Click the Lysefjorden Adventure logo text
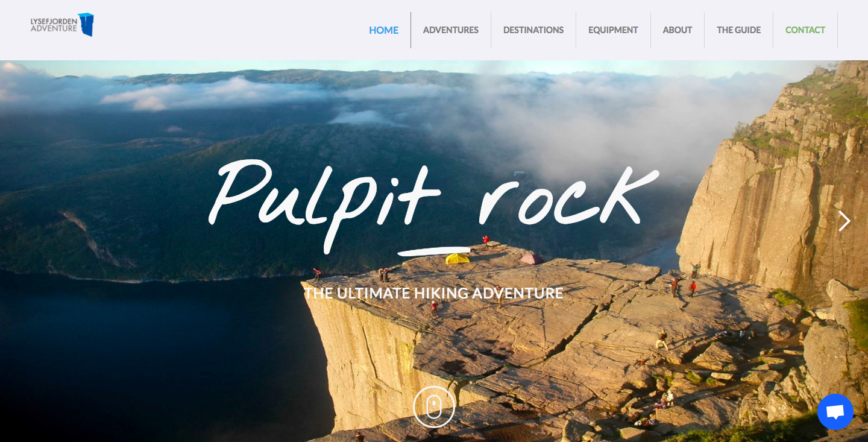Screen dimensions: 868x442 tap(54, 25)
